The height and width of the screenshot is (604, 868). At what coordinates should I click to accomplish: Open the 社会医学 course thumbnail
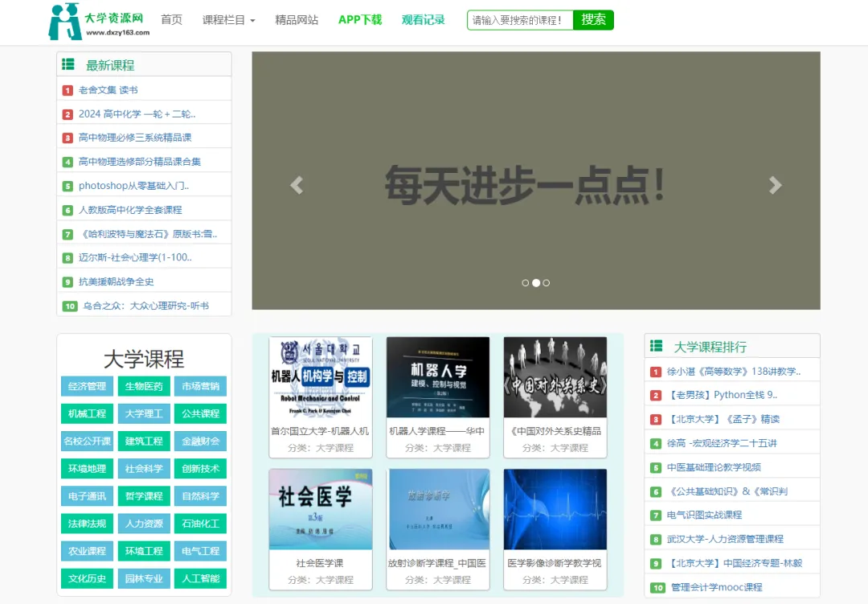click(x=320, y=507)
